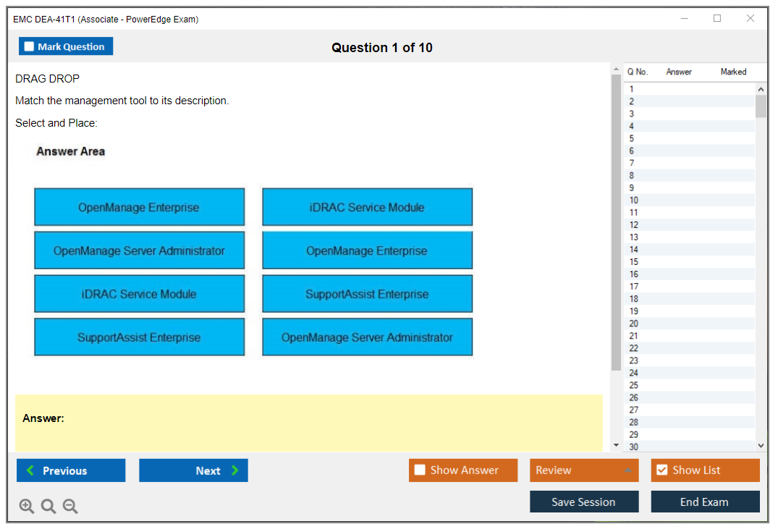Click the zoom out magnifier icon
Viewport: 778px width, 532px height.
(x=70, y=507)
